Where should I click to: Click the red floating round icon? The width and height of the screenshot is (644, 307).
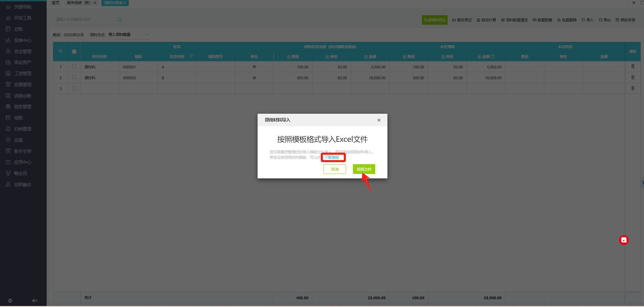[624, 240]
